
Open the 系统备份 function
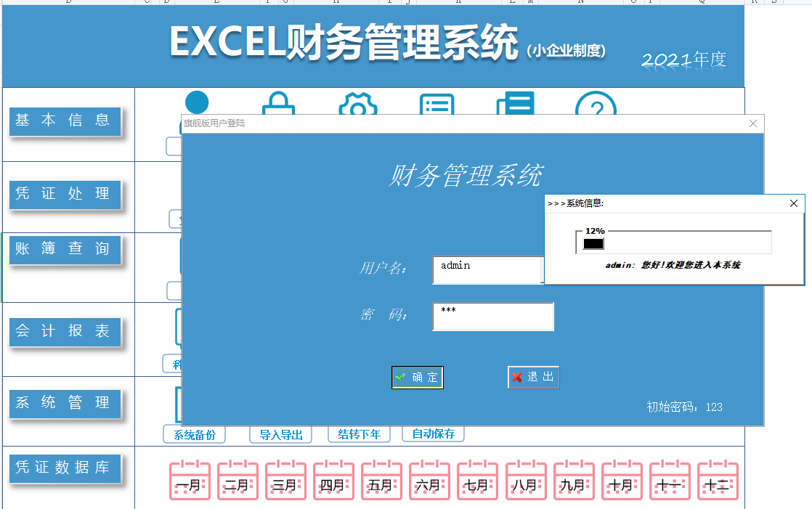tap(194, 434)
